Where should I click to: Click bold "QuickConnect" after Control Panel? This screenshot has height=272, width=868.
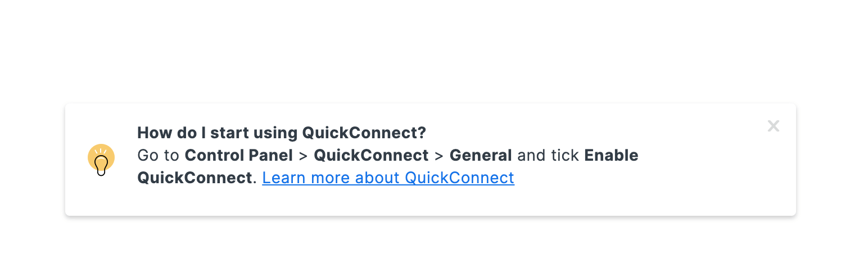371,156
